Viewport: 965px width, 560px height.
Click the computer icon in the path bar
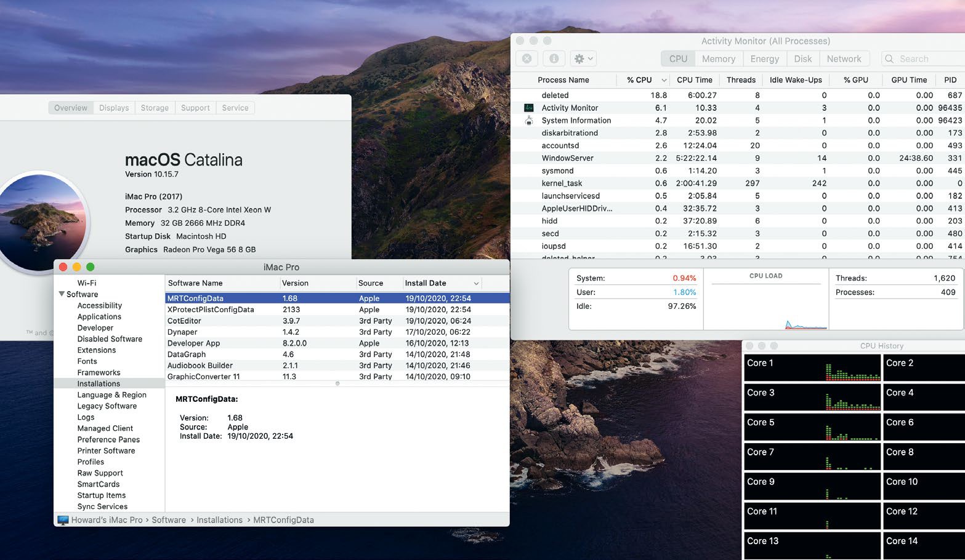(x=63, y=520)
